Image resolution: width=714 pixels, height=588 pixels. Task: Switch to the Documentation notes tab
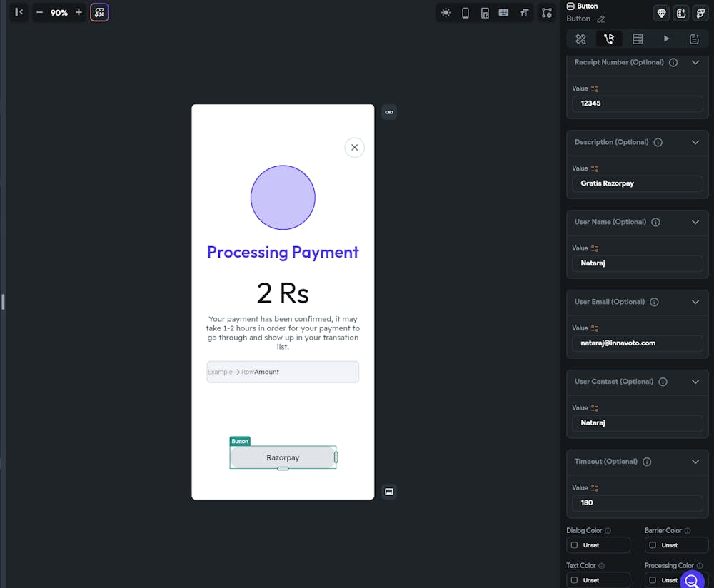tap(694, 39)
